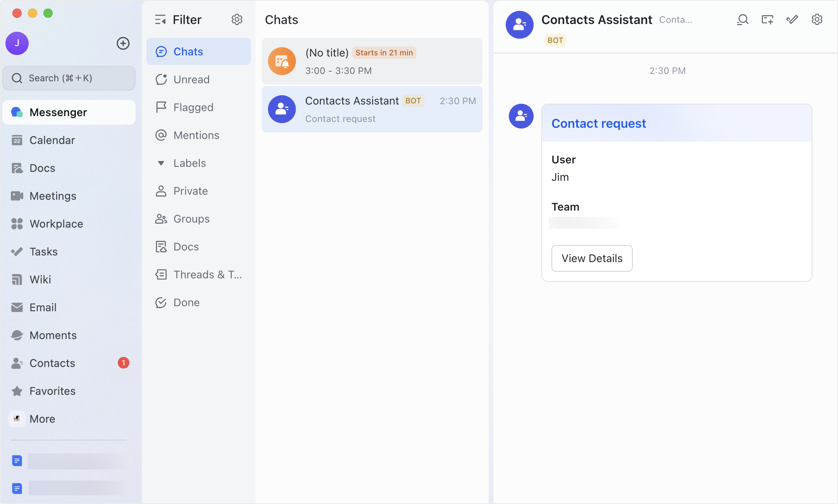Select the Unread filter
The height and width of the screenshot is (504, 838).
(191, 79)
